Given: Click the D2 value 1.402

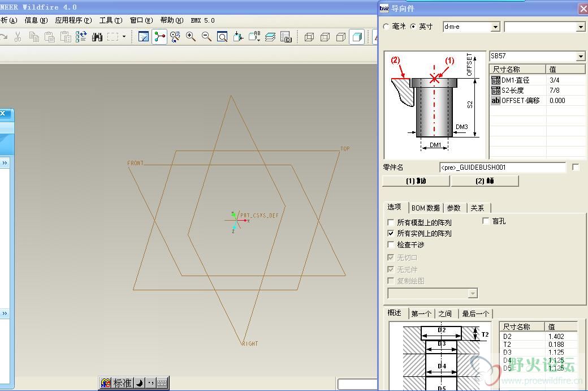Looking at the screenshot, I should point(556,337).
